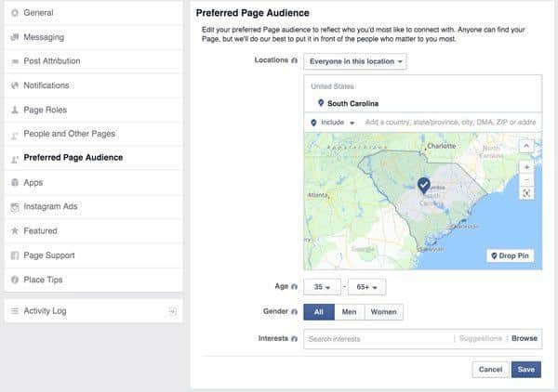Click the Gender help info icon
The image size is (558, 392).
coord(294,312)
